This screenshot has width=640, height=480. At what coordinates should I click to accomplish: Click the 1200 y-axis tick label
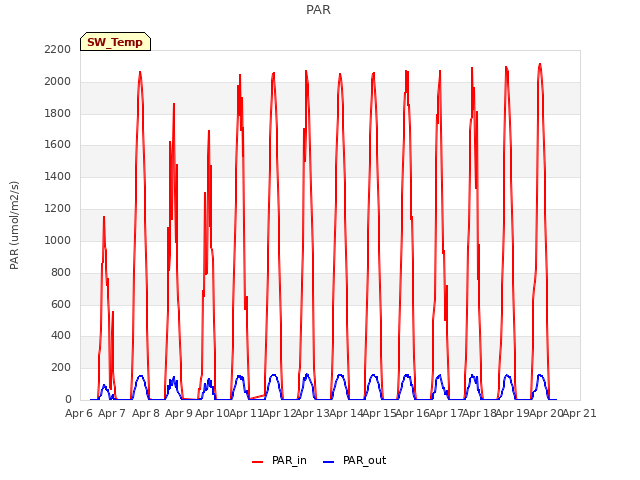click(x=58, y=209)
